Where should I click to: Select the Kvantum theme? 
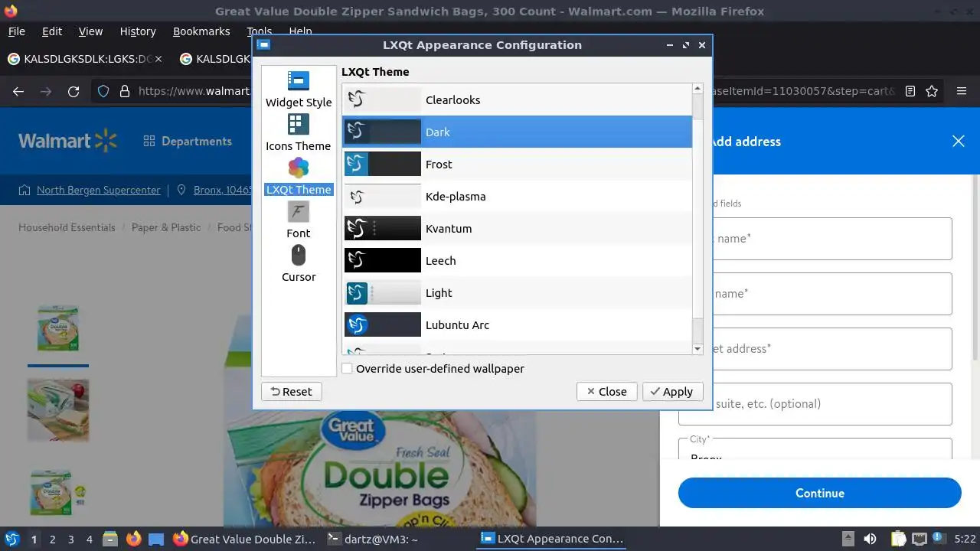pos(517,229)
